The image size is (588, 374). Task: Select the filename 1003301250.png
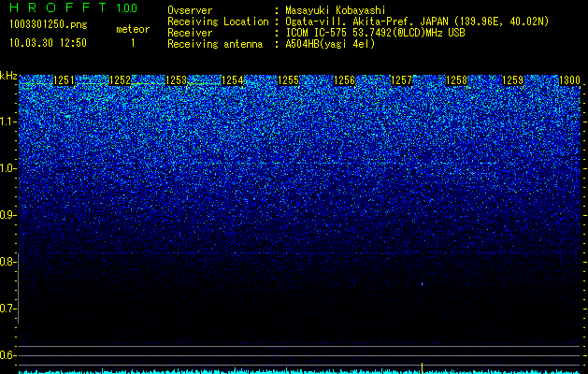[48, 24]
